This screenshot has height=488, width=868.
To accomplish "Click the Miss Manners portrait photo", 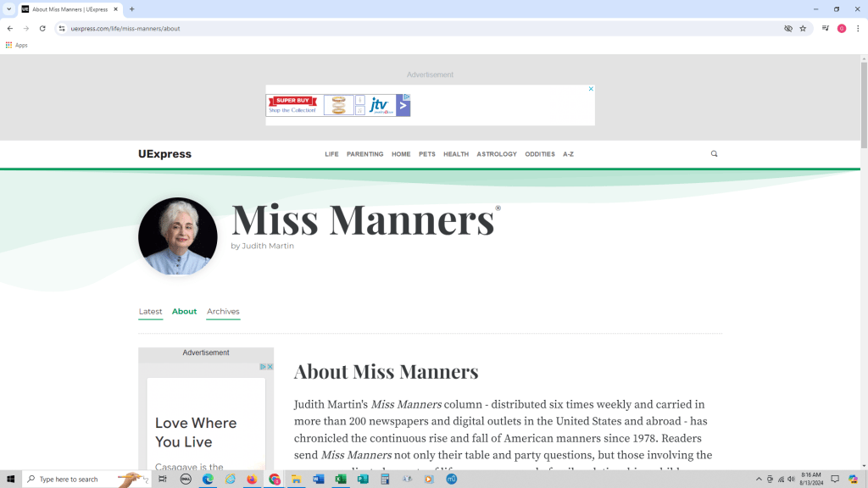I will 178,236.
